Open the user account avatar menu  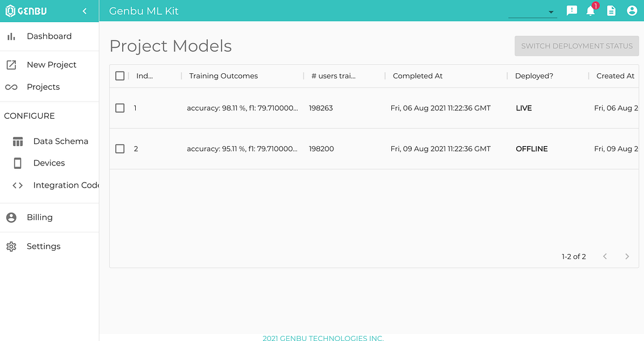pyautogui.click(x=632, y=11)
